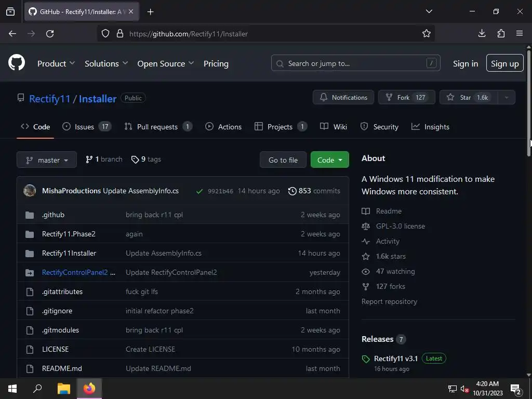Open the README.md file

[x=62, y=368]
